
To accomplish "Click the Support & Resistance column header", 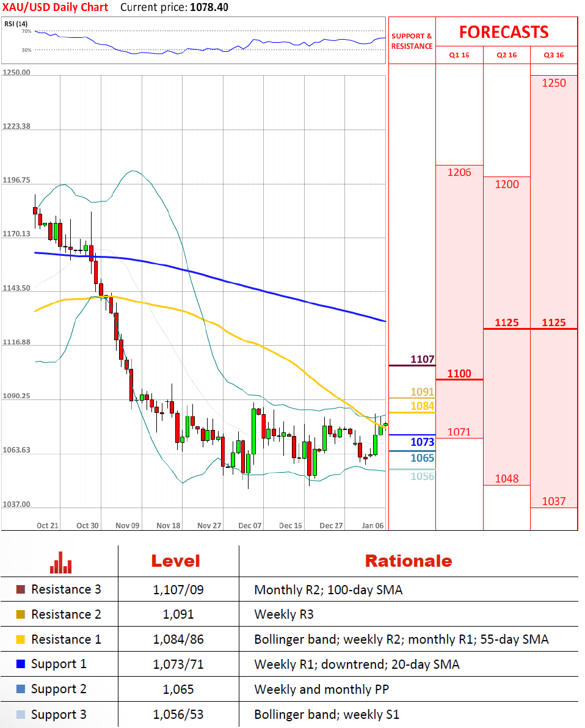I will (x=412, y=41).
